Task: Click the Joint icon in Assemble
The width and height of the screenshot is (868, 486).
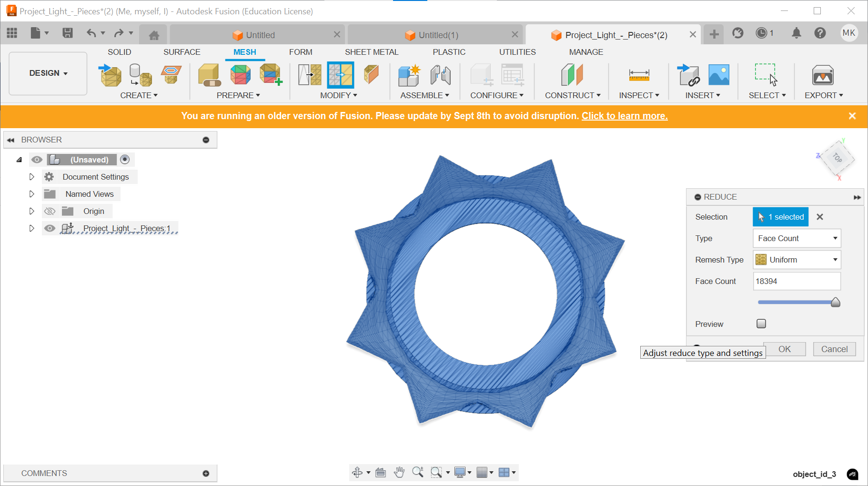Action: tap(440, 75)
